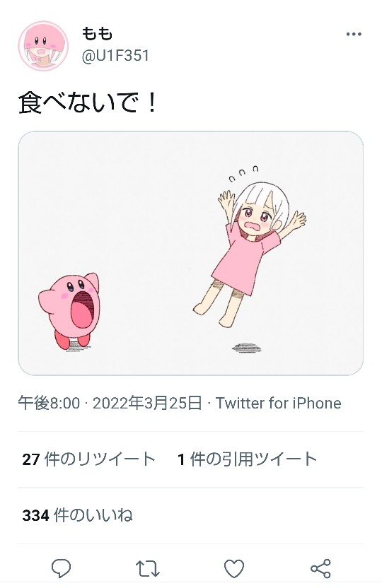The width and height of the screenshot is (382, 588).
Task: Click the white-haired girl in the image
Action: point(250,254)
